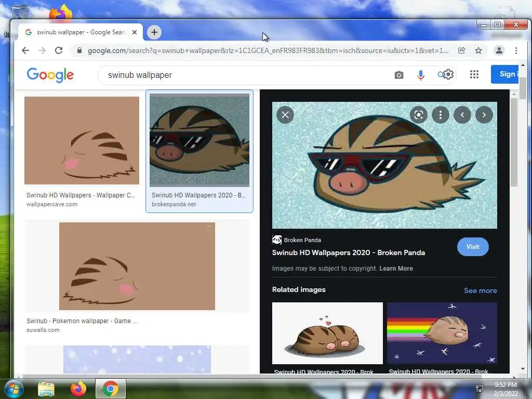The image size is (532, 399).
Task: Click the blue Sign in button
Action: (505, 74)
